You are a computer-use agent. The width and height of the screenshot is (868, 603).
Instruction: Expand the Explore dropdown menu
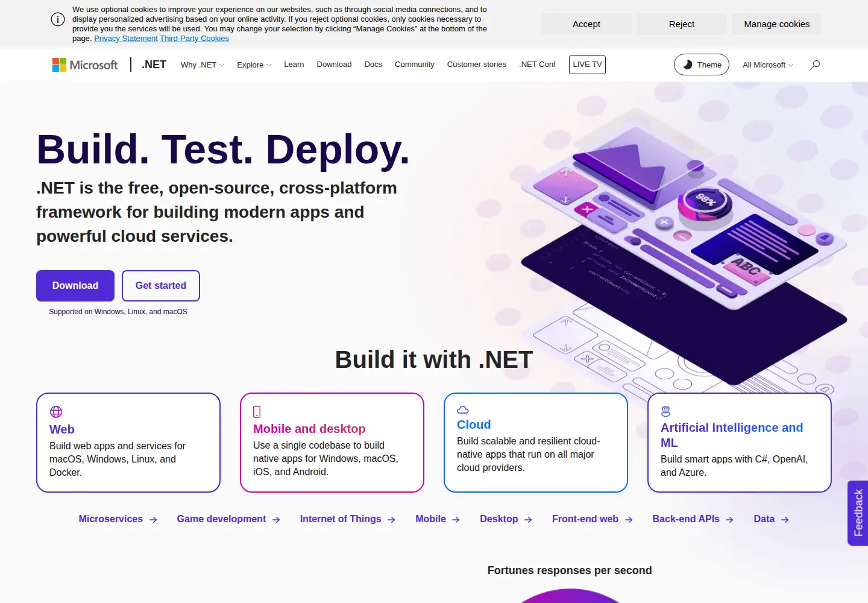pyautogui.click(x=254, y=65)
